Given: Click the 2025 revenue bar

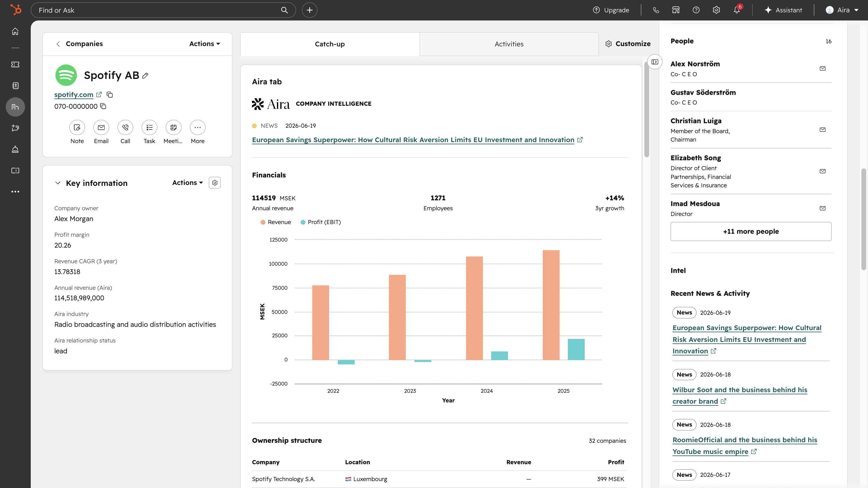Looking at the screenshot, I should (551, 305).
